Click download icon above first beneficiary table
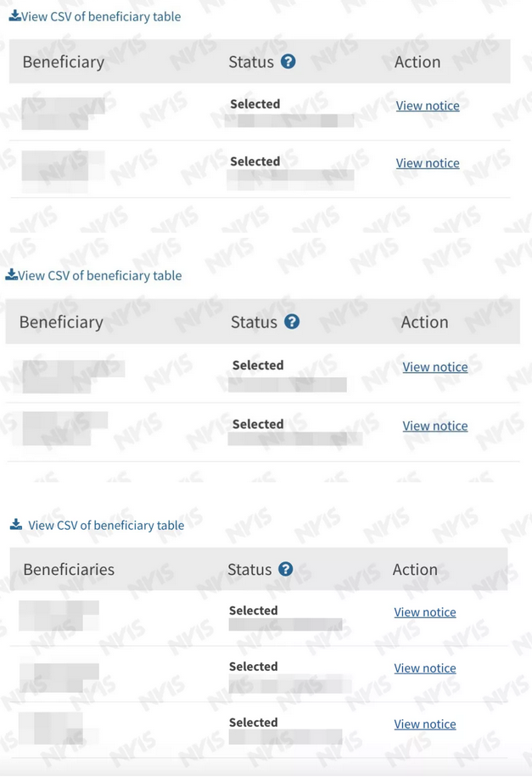 click(x=15, y=16)
